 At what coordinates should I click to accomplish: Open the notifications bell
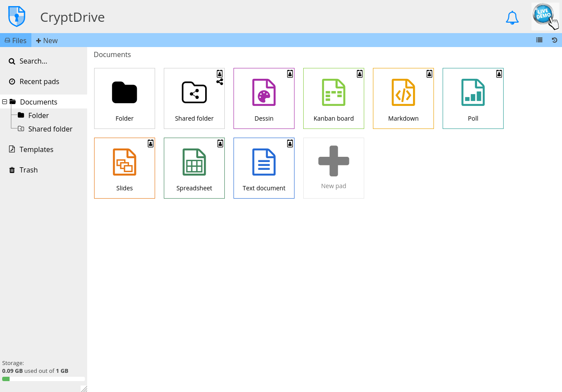point(512,17)
